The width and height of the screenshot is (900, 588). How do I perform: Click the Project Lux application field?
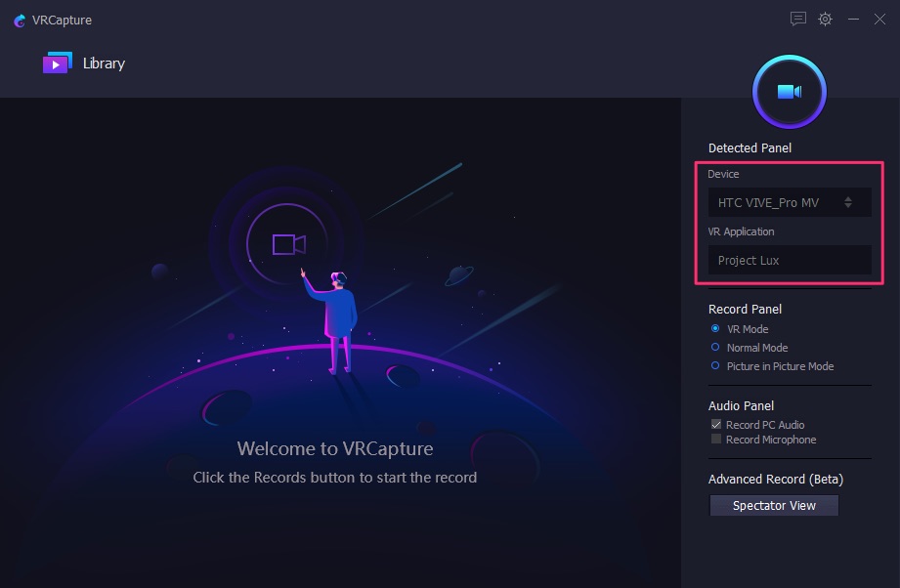coord(790,260)
